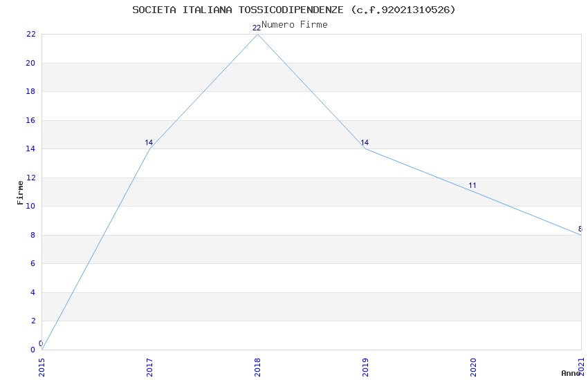The height and width of the screenshot is (380, 588).
Task: Click the y-axis tick value 16
Action: pos(30,120)
